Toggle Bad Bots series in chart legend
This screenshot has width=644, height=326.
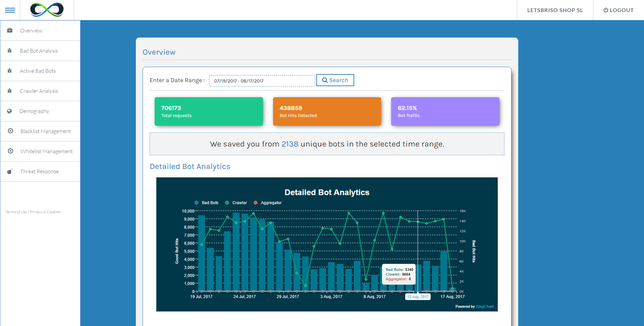point(210,203)
